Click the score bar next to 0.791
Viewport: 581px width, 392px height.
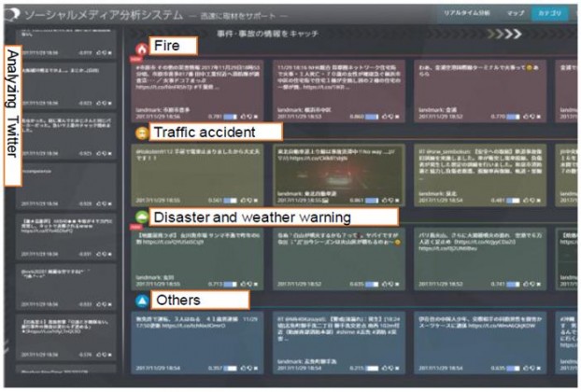(230, 117)
